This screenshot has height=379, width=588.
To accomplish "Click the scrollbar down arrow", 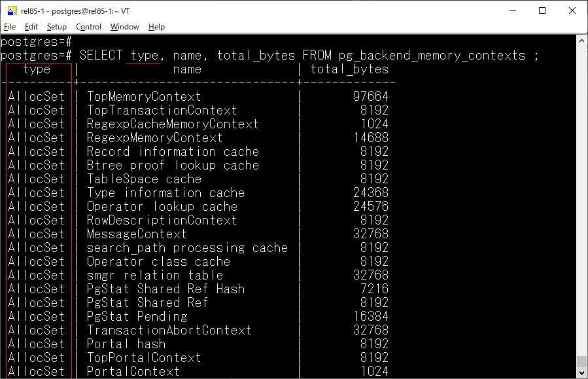I will tap(581, 372).
